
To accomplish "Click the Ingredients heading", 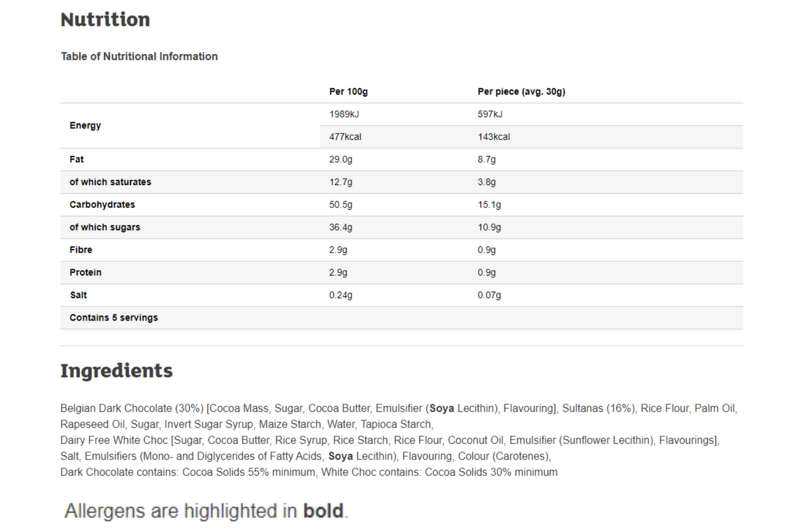I will (116, 370).
